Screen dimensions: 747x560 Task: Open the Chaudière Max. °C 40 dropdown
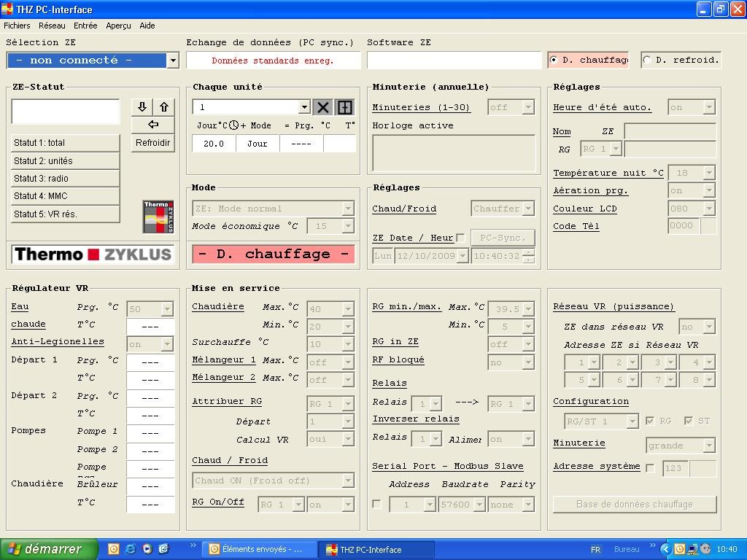point(348,308)
